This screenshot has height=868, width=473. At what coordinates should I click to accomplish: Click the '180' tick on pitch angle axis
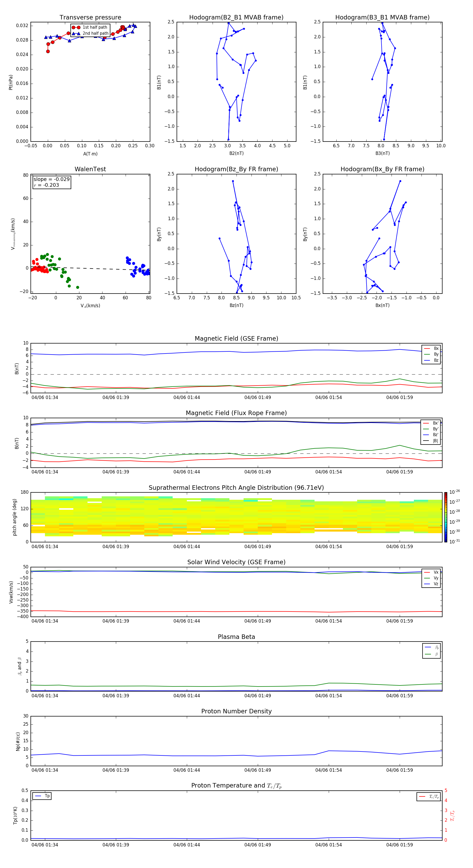tap(25, 492)
